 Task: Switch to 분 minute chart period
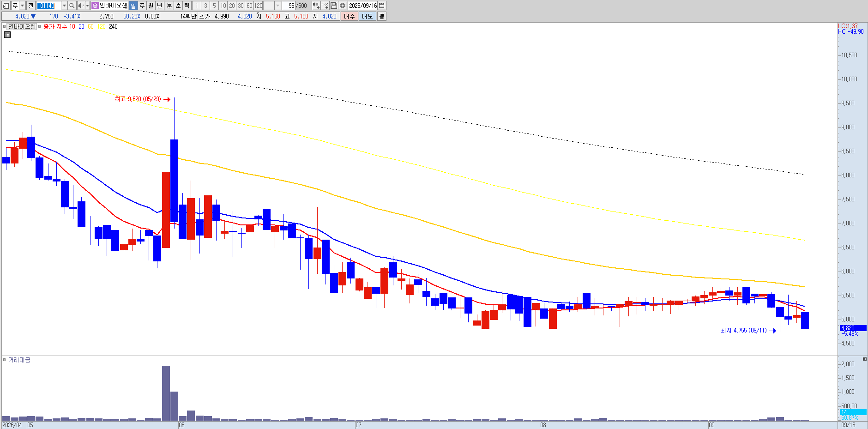click(169, 6)
